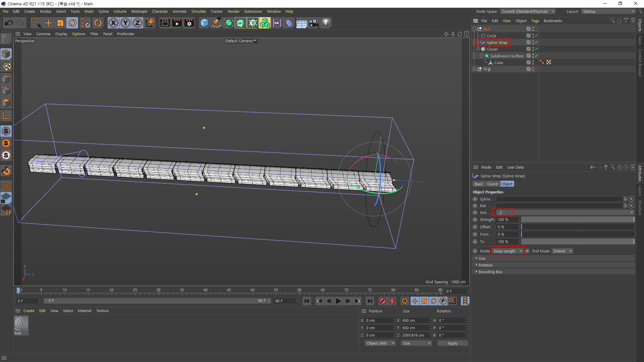Open the MoGraph menu
This screenshot has height=362, width=644.
pos(139,11)
